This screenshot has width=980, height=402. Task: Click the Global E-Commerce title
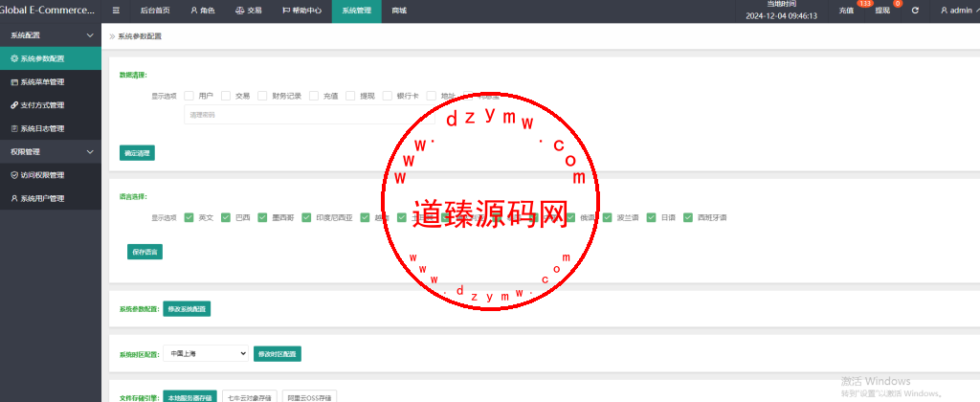click(x=48, y=11)
